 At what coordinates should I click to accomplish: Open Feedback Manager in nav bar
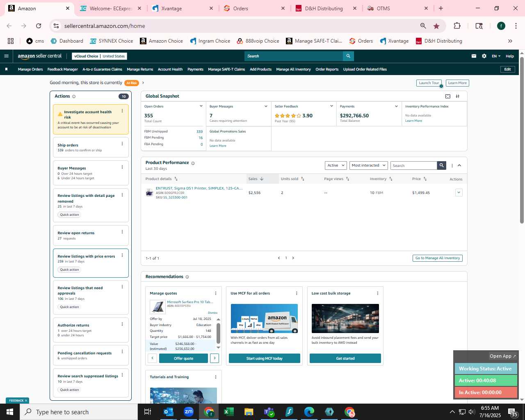tap(63, 69)
